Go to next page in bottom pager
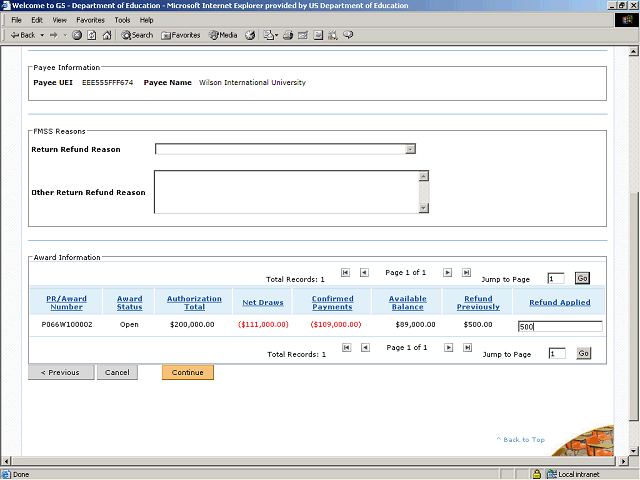The width and height of the screenshot is (640, 480). pos(449,347)
